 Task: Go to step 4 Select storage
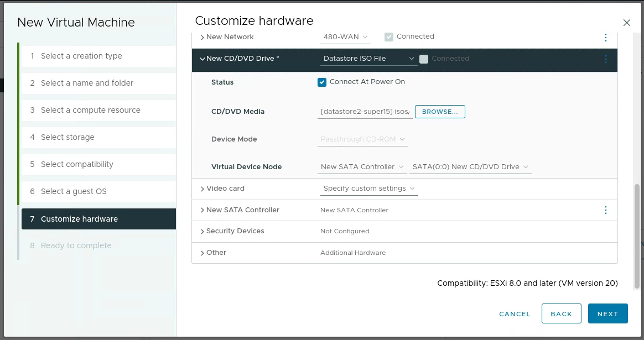pyautogui.click(x=98, y=138)
